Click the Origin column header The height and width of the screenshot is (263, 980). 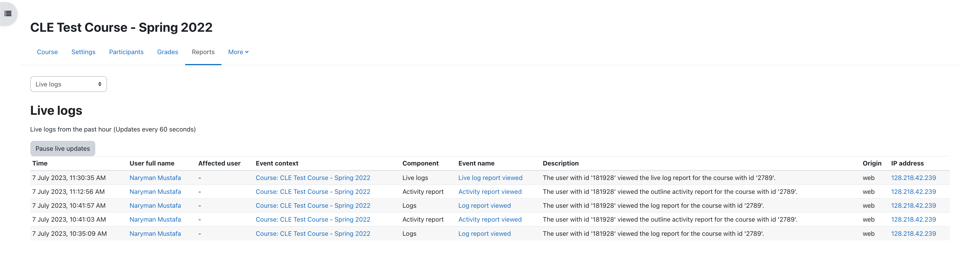pos(872,164)
